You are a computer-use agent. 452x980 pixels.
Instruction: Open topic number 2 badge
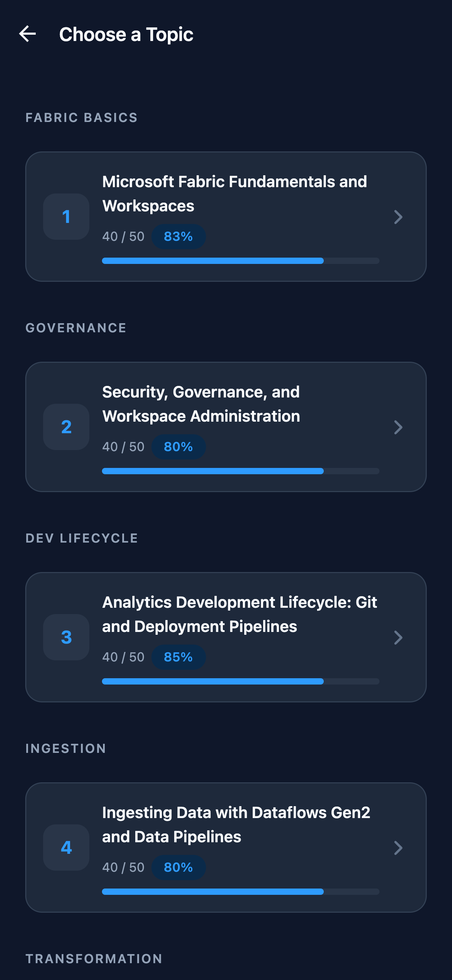(66, 427)
